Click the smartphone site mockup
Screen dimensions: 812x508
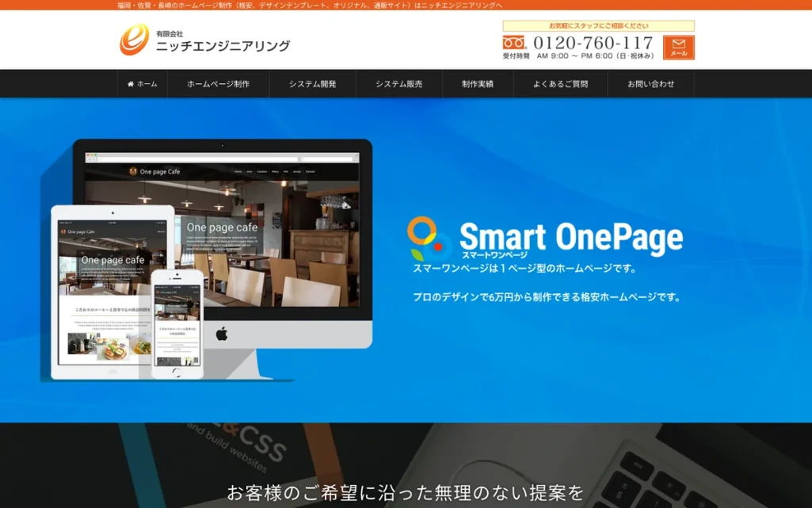(x=177, y=323)
